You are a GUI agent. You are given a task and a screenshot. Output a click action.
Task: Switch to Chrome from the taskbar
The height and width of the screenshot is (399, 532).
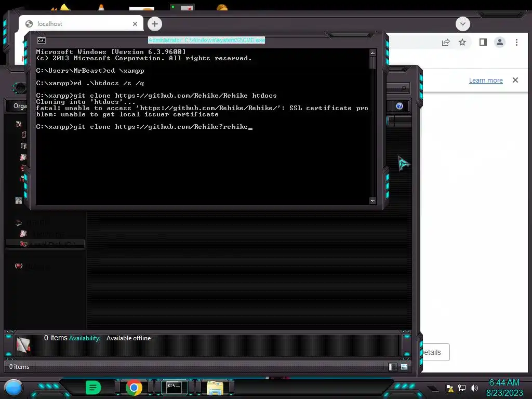click(x=134, y=388)
